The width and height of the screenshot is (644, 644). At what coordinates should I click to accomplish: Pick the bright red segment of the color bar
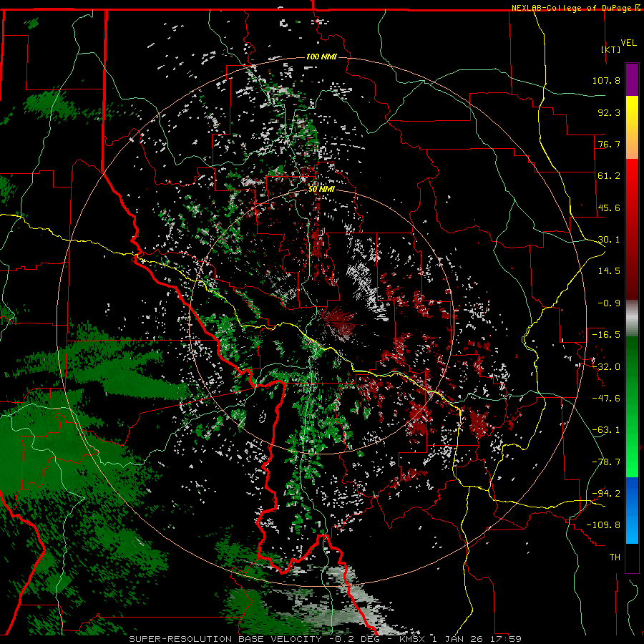tap(632, 181)
